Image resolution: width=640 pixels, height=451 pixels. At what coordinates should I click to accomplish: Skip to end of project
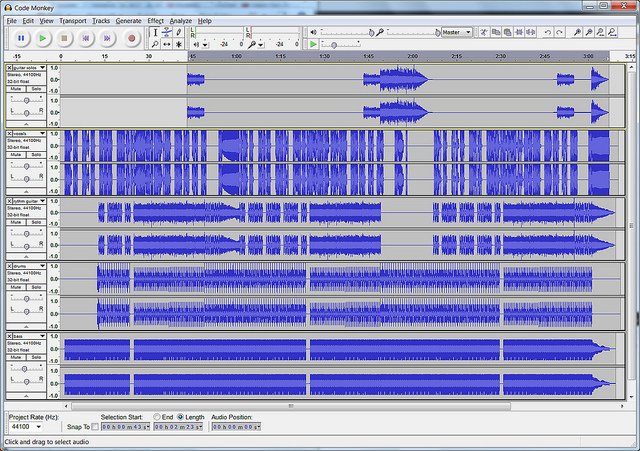click(109, 38)
